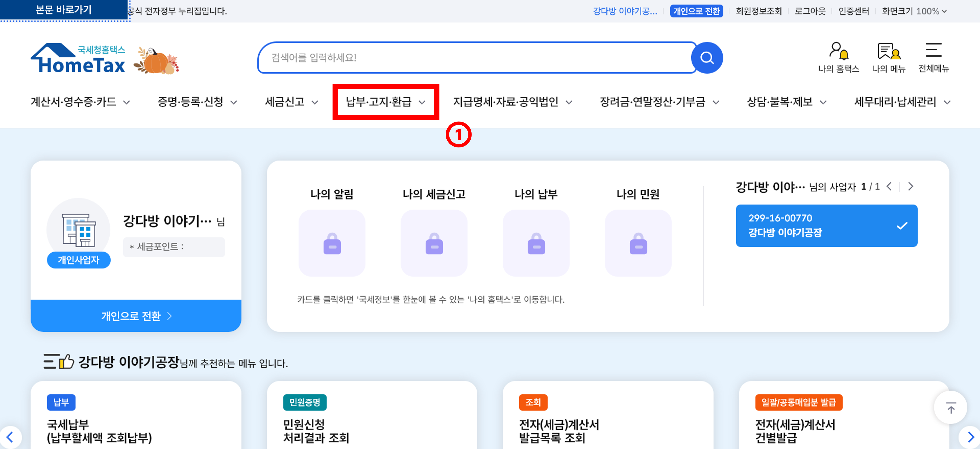
Task: Click the magnifier search button
Action: pyautogui.click(x=706, y=58)
